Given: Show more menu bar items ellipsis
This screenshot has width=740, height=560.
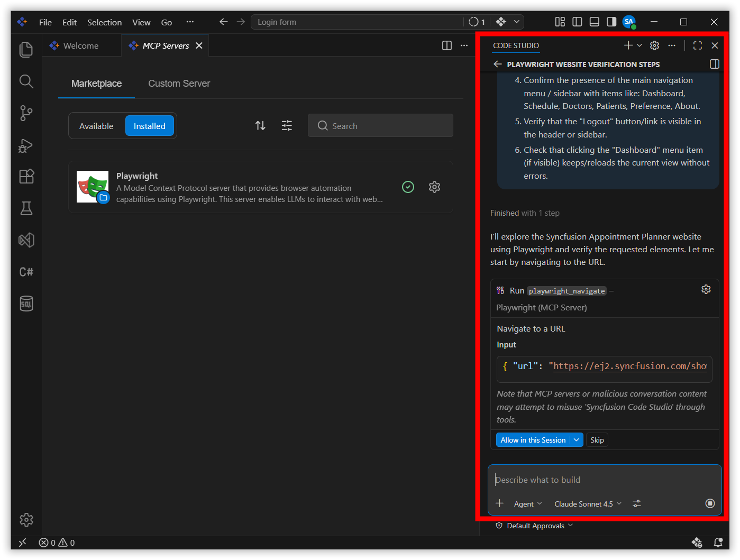Looking at the screenshot, I should coord(190,22).
